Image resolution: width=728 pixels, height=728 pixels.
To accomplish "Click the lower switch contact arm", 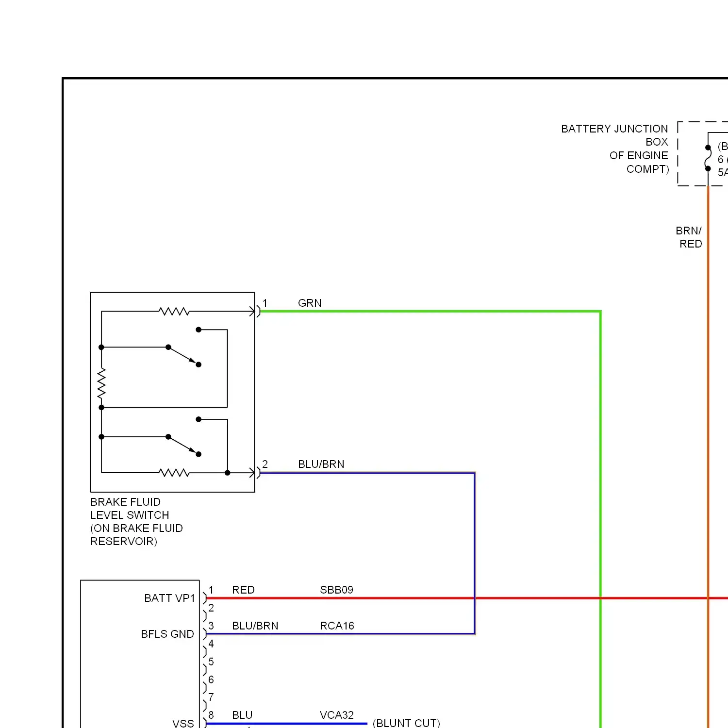I will pyautogui.click(x=183, y=446).
